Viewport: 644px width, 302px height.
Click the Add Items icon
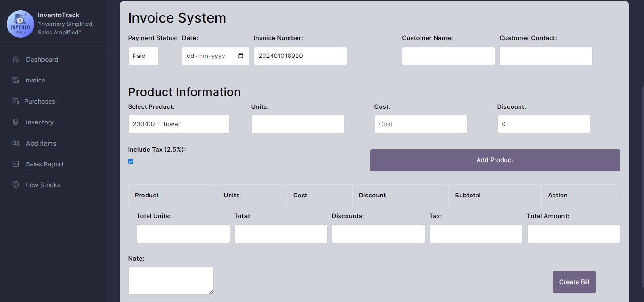click(16, 143)
